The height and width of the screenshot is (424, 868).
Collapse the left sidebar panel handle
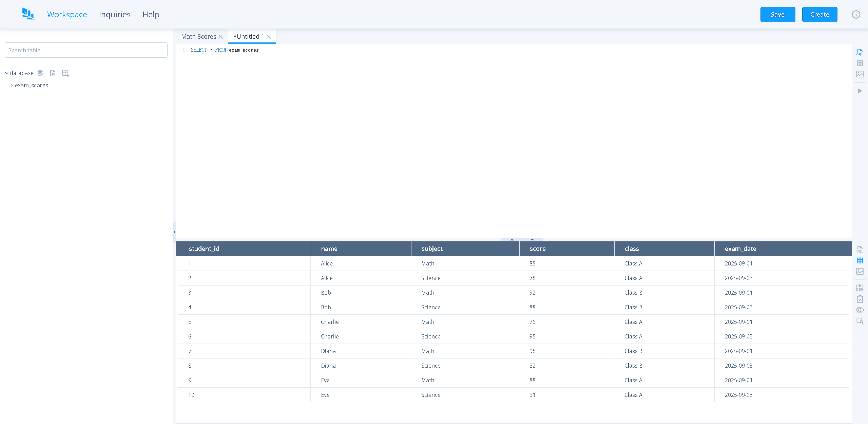click(x=174, y=232)
